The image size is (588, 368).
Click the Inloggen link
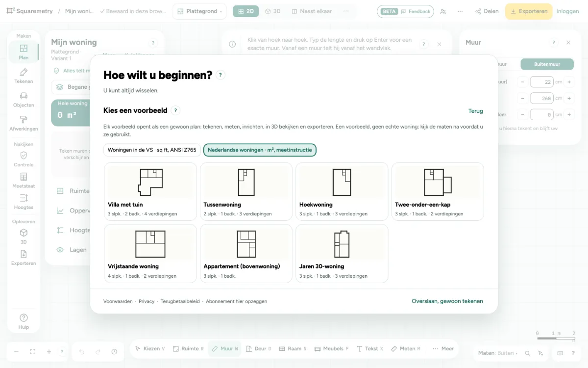coord(568,11)
